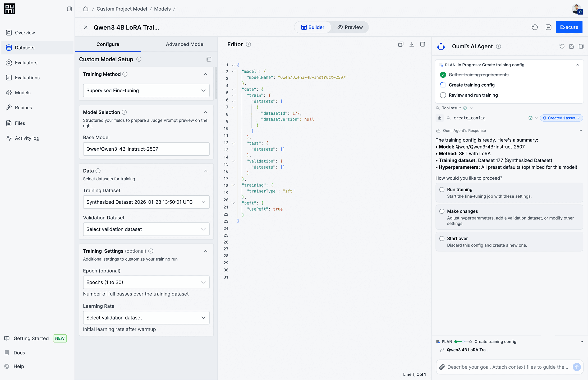Open the Validation Dataset dropdown
The image size is (588, 380).
146,229
